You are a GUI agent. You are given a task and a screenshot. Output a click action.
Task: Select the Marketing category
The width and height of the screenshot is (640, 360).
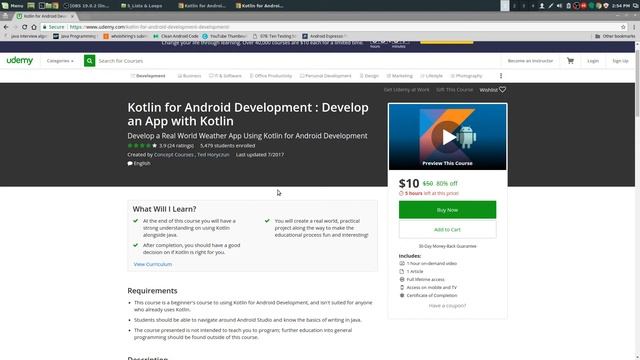pos(400,76)
